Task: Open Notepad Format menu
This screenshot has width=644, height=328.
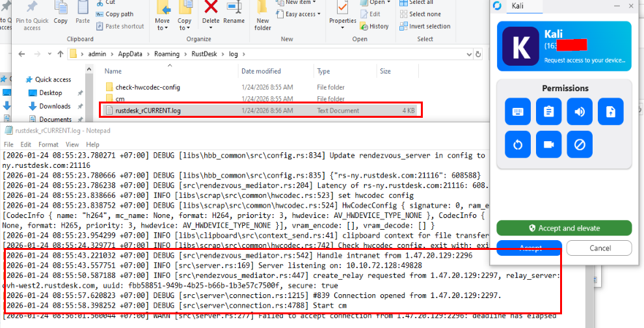Action: pyautogui.click(x=49, y=144)
